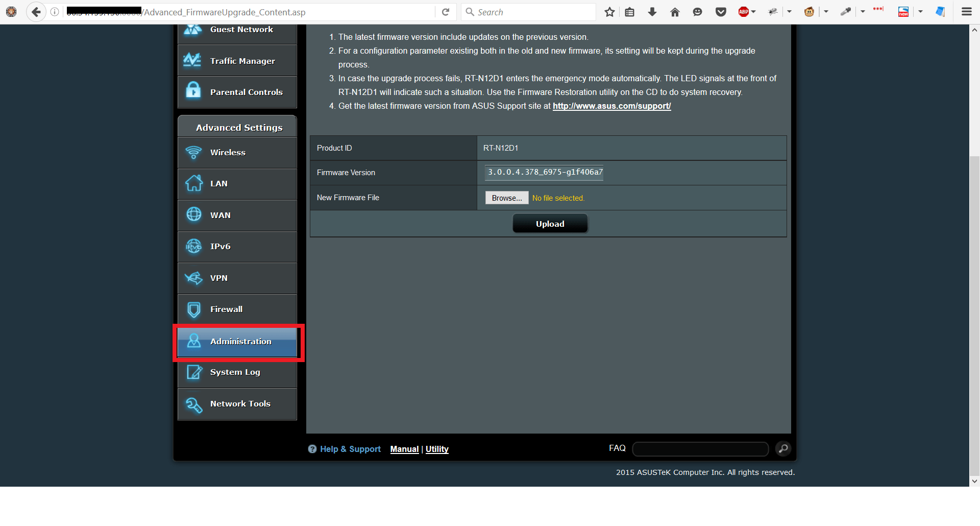The width and height of the screenshot is (980, 526).
Task: Click the URL address bar
Action: point(249,12)
